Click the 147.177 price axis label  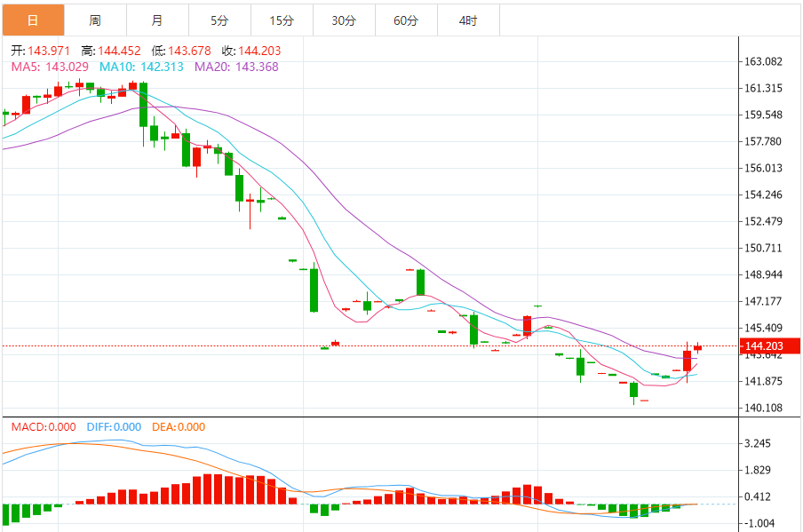[763, 301]
